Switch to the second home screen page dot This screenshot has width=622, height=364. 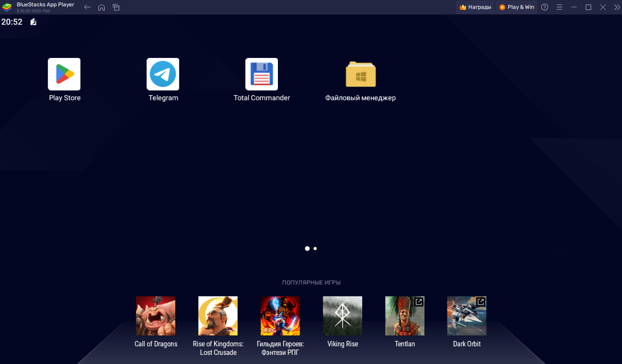pos(315,249)
